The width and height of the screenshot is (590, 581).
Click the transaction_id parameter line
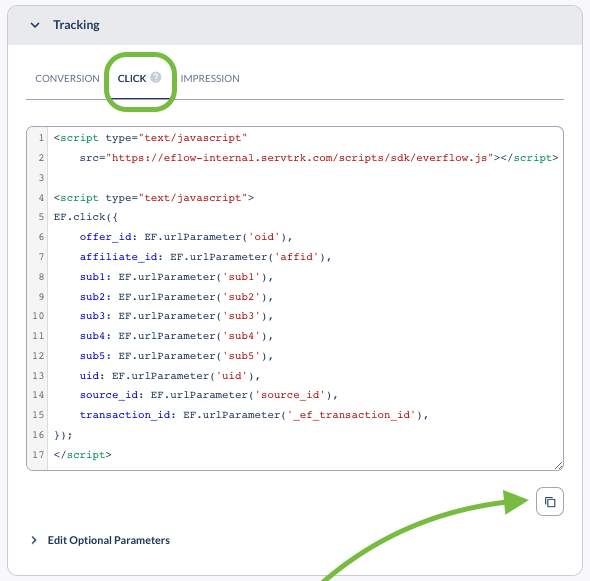pos(254,415)
